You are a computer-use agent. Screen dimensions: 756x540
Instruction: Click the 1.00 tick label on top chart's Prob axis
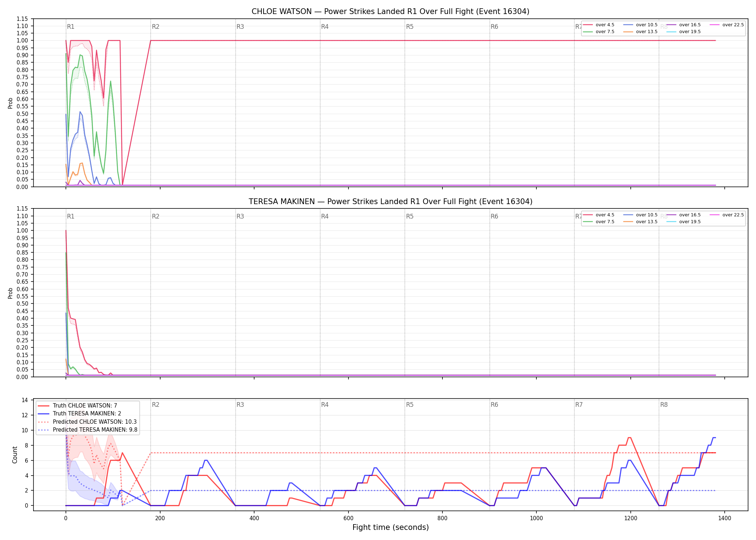click(22, 41)
